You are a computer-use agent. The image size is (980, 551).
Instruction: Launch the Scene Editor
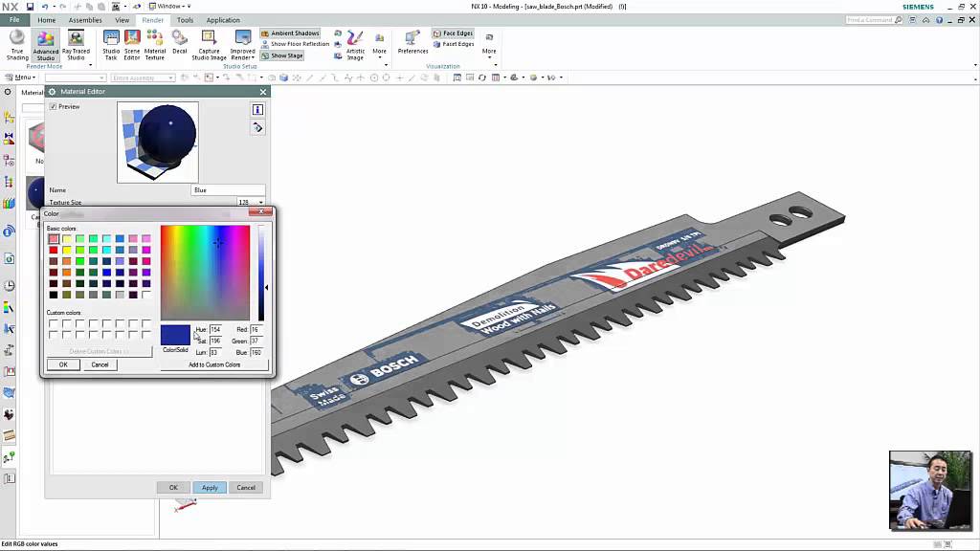[x=132, y=45]
